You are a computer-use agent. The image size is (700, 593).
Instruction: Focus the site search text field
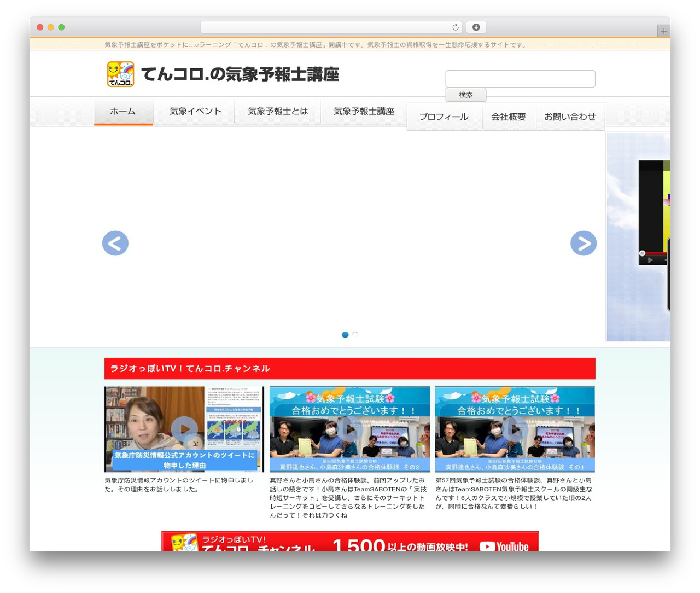tap(520, 79)
